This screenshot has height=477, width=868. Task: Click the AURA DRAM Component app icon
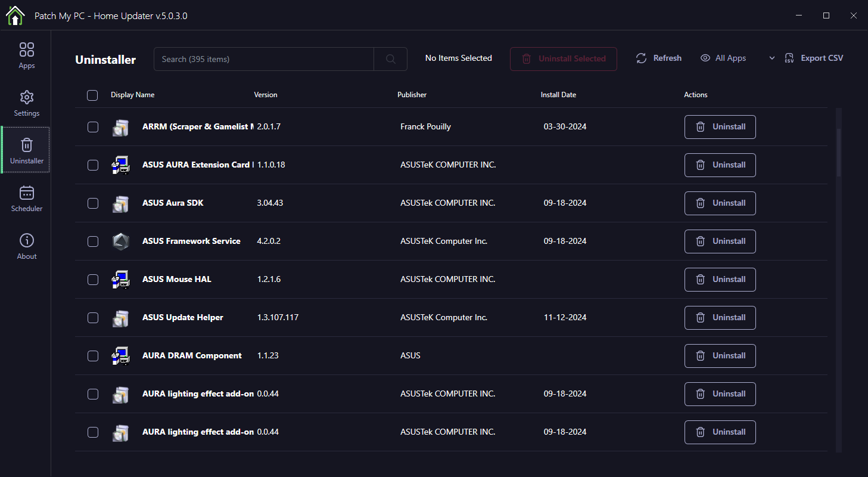[121, 356]
